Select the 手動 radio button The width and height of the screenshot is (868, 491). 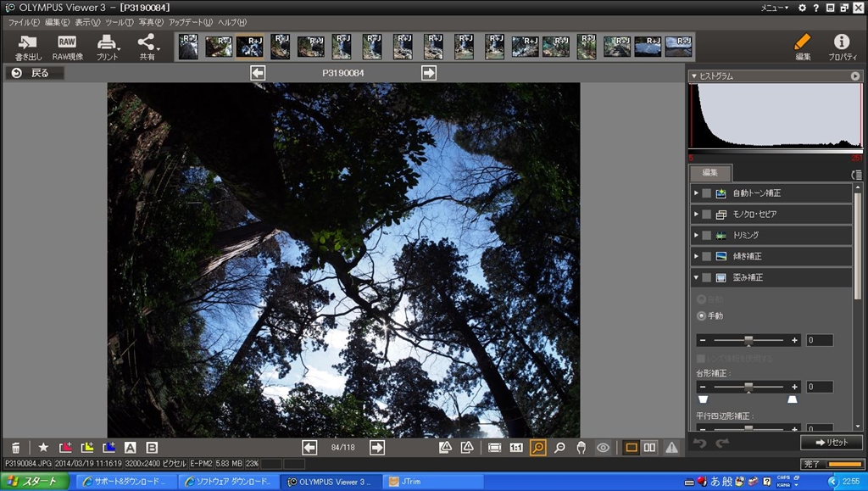tap(701, 315)
